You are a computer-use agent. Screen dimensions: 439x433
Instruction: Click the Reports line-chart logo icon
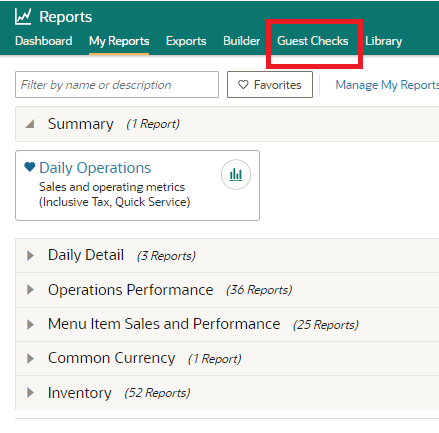point(23,17)
